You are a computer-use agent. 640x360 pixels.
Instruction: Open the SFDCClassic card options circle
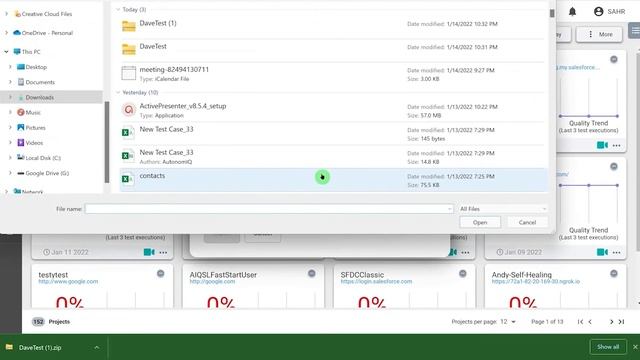pos(462,273)
